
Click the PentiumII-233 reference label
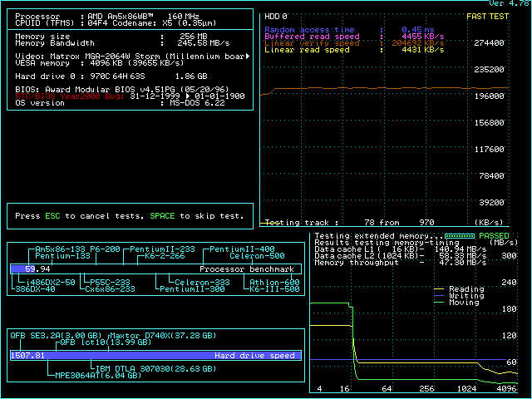[x=162, y=249]
